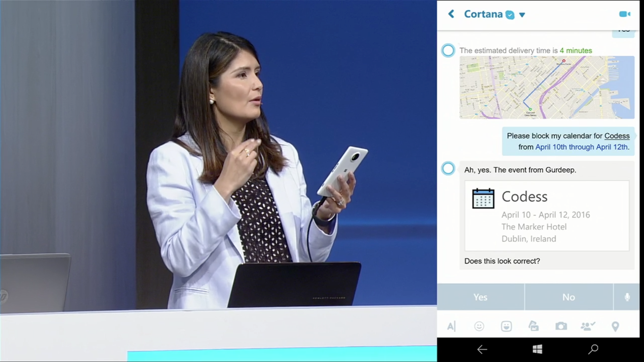Click 'Does this look correct?' text
644x362 pixels.
tap(502, 261)
